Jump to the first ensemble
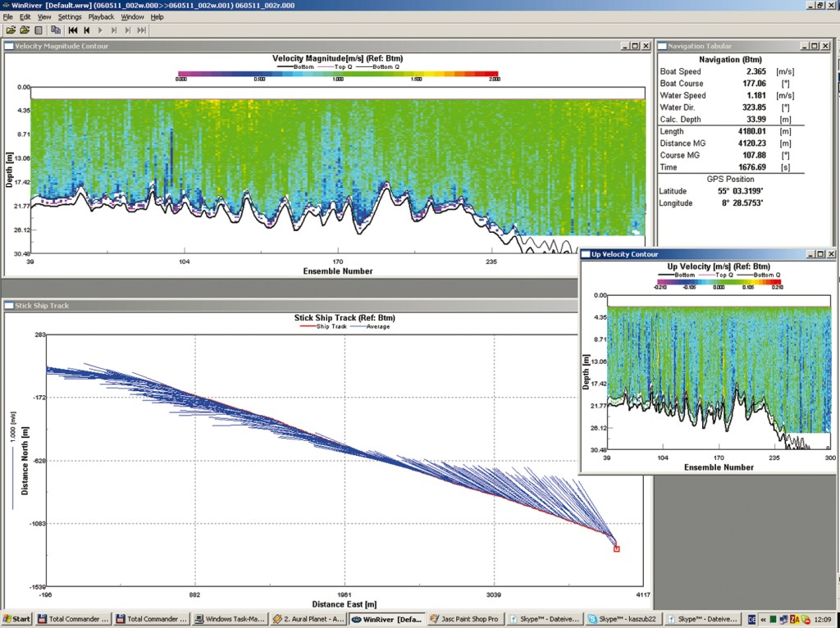Viewport: 840px width, 628px height. pyautogui.click(x=73, y=30)
